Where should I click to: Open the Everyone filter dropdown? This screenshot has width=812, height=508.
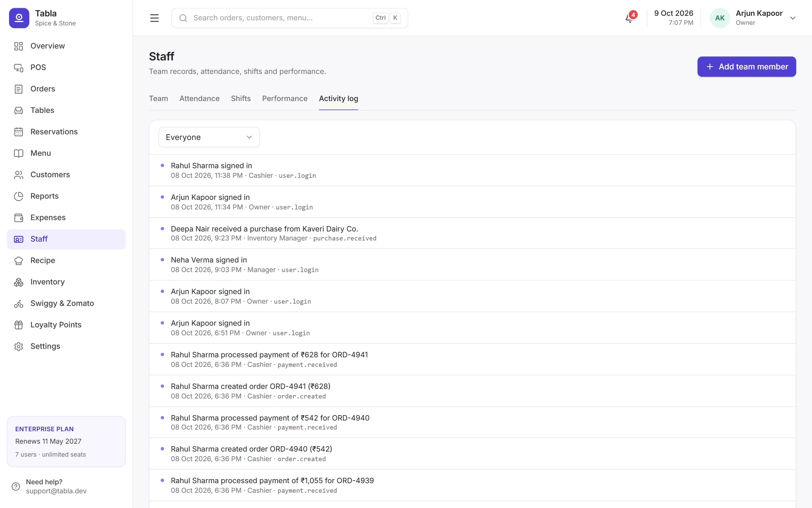(x=209, y=137)
